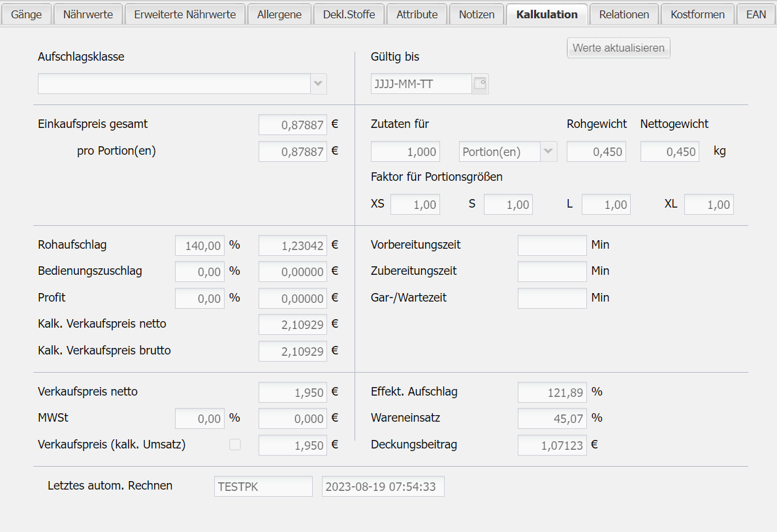The image size is (777, 532).
Task: Switch to the Nährwerte tab
Action: [x=88, y=14]
